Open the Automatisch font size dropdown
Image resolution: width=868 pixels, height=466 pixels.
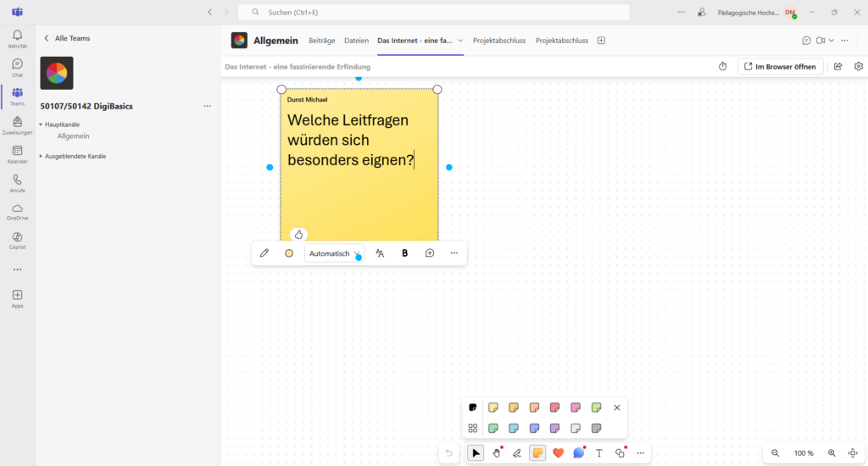[334, 253]
